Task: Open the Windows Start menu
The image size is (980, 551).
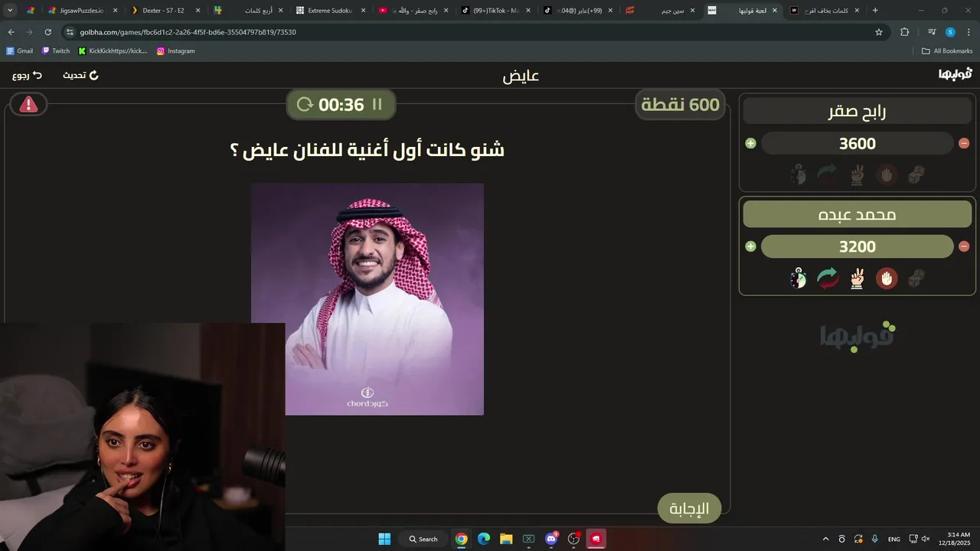Action: point(384,539)
